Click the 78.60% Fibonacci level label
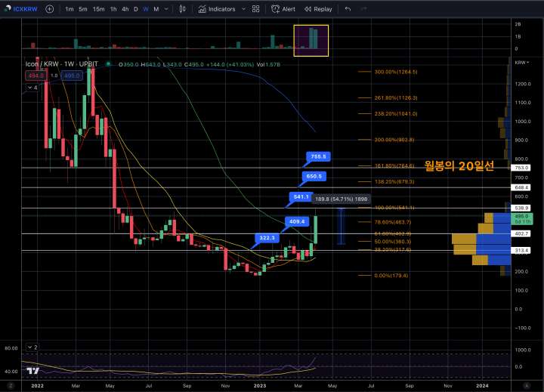 393,222
